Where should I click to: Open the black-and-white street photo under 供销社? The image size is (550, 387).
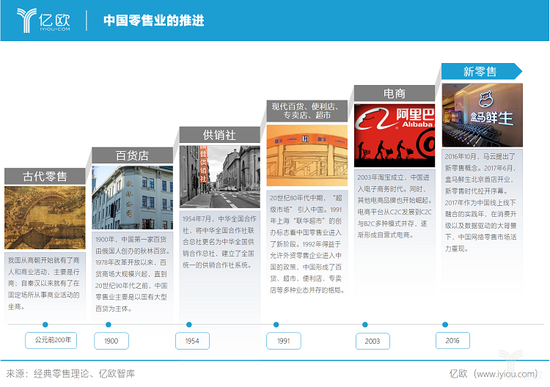tap(220, 176)
